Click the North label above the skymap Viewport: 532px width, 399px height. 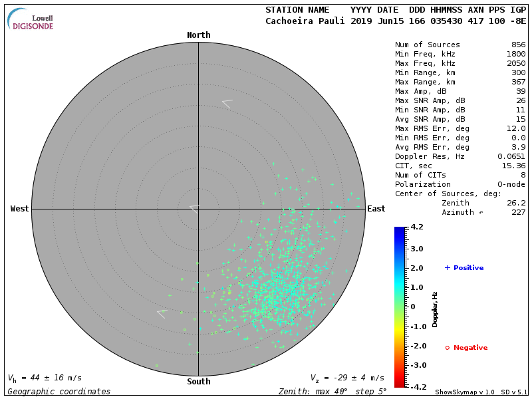(198, 35)
